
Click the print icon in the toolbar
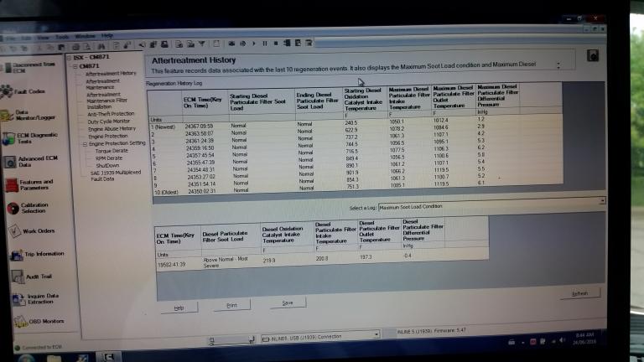coord(75,47)
